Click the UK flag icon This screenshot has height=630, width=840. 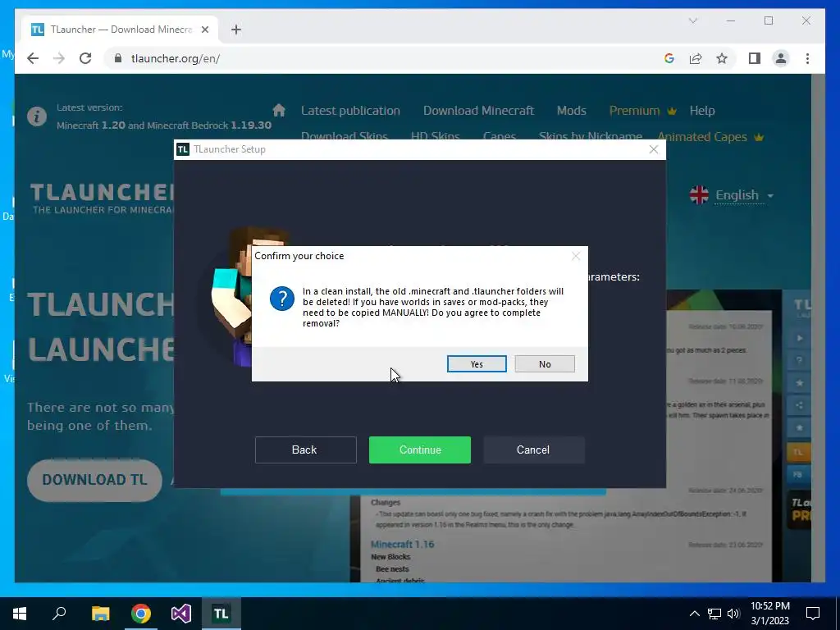(x=699, y=195)
